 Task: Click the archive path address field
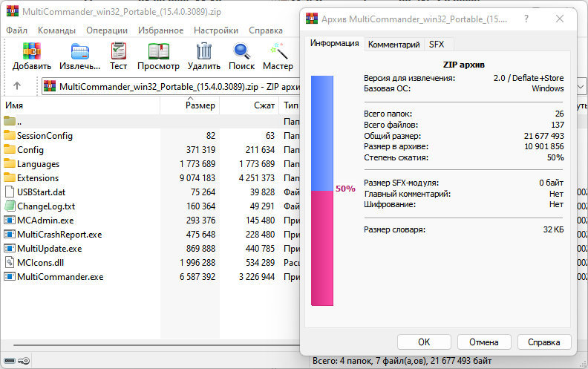click(171, 86)
